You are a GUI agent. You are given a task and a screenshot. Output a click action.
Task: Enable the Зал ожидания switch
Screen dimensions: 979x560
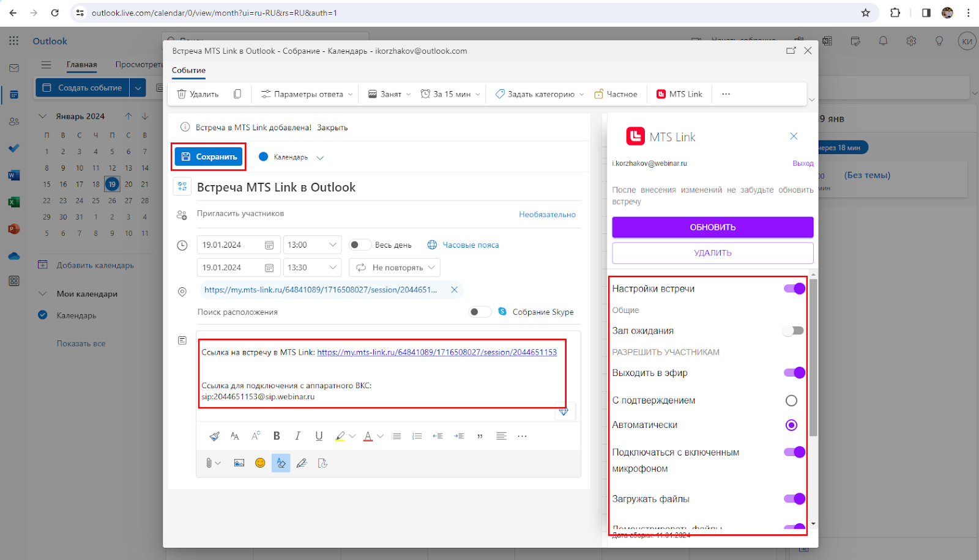click(x=794, y=331)
